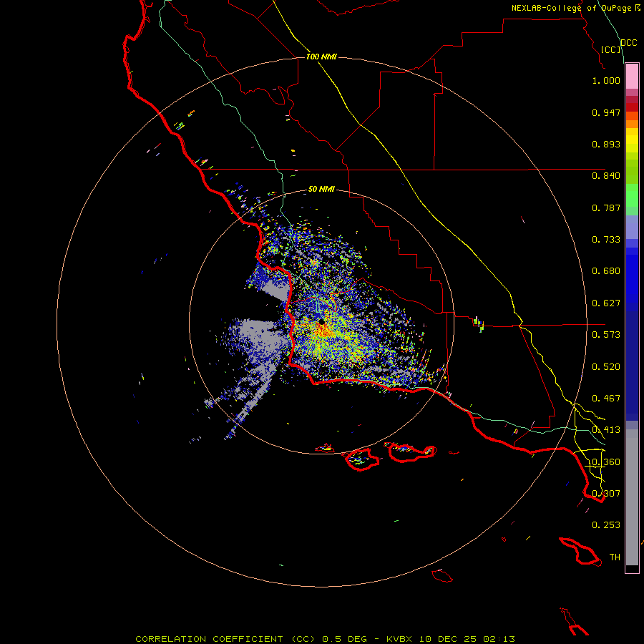
Task: Pick the pink band topping the color scale
Action: 632,77
